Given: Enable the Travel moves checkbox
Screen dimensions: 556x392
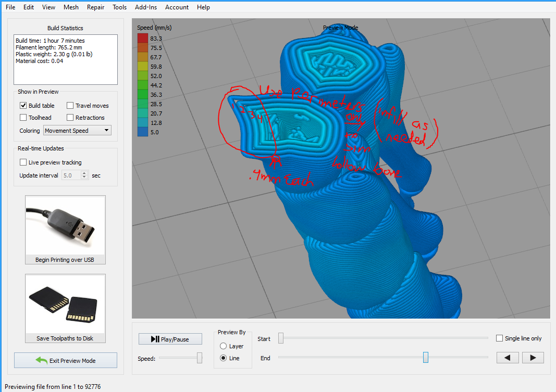Looking at the screenshot, I should pyautogui.click(x=70, y=106).
